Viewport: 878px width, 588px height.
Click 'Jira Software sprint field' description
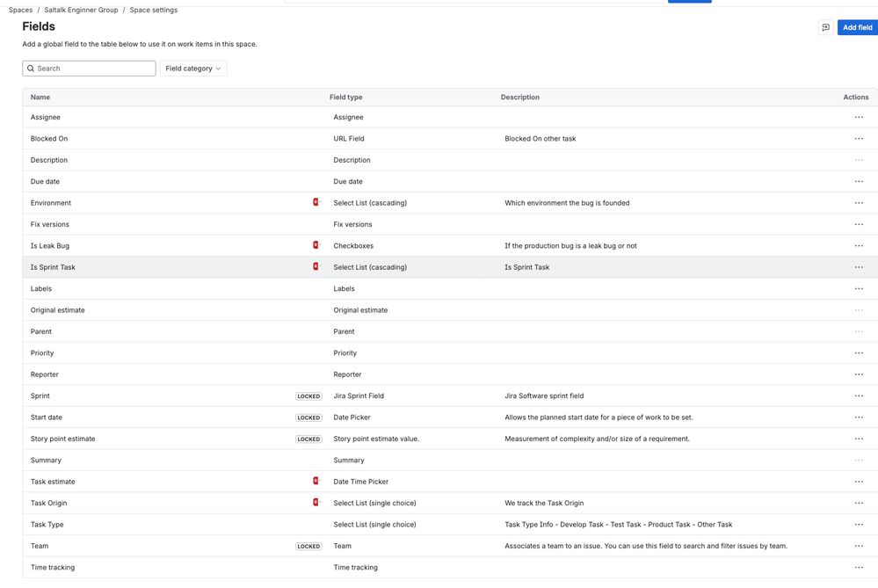click(544, 396)
